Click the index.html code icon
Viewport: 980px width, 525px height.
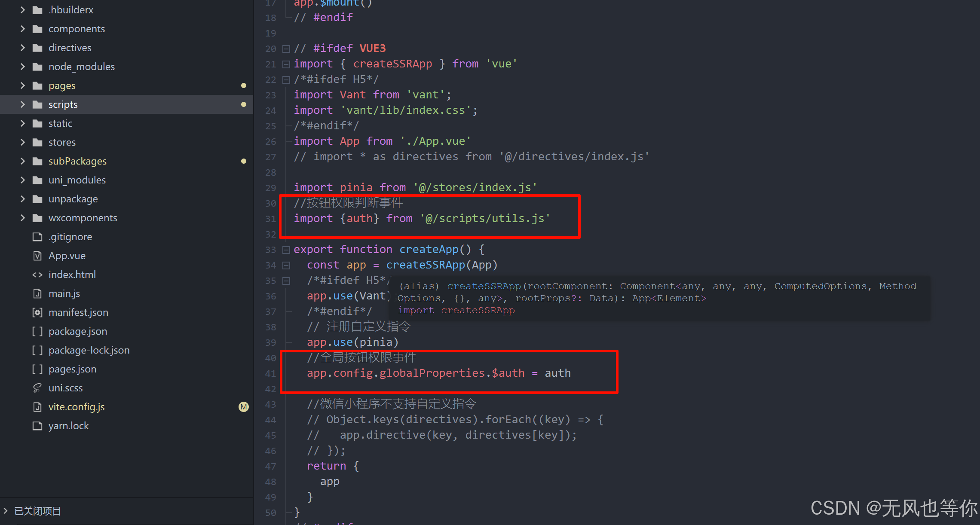(37, 275)
